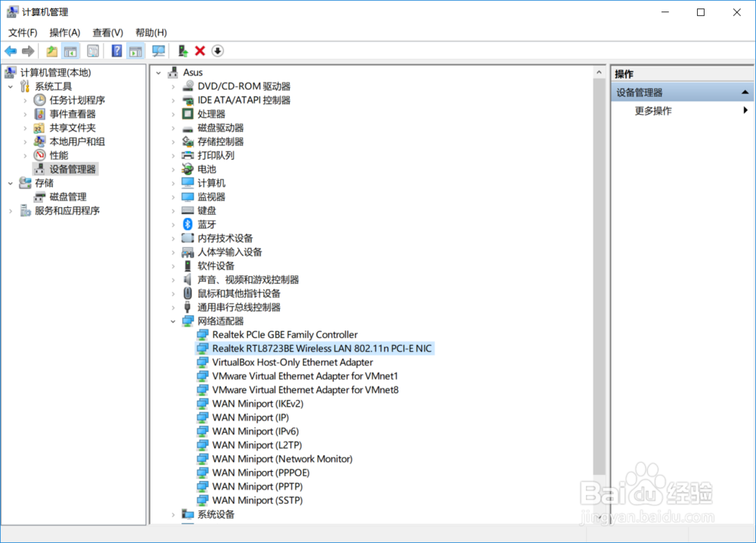756x543 pixels.
Task: Select 设备管理器 in left tree
Action: click(73, 169)
